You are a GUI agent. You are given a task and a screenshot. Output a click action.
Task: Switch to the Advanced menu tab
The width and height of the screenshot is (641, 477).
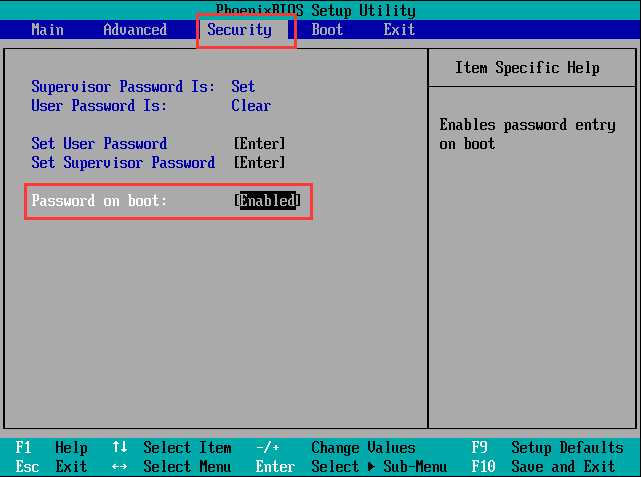(x=135, y=29)
